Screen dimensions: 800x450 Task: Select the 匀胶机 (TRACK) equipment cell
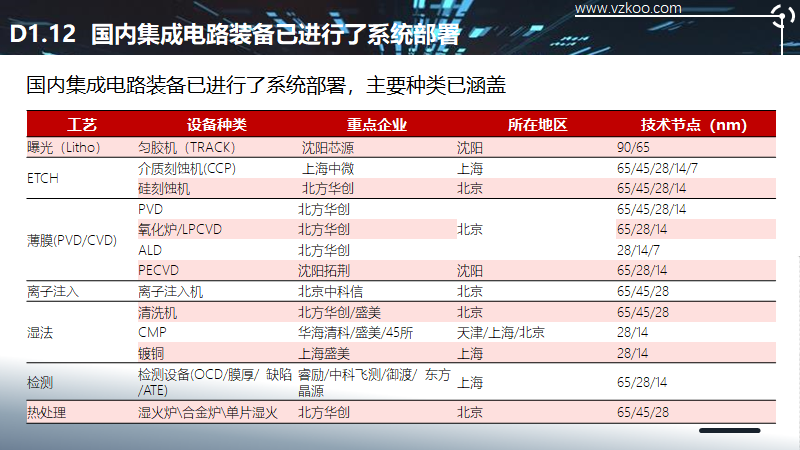pos(187,147)
